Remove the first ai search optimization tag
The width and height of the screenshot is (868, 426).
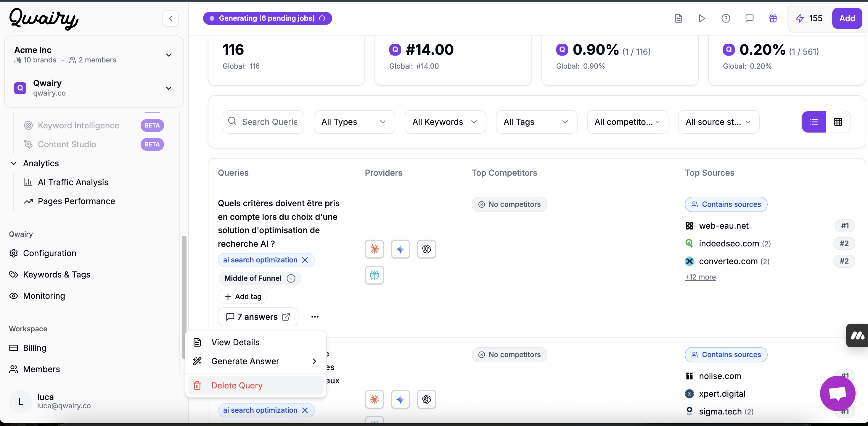[305, 260]
